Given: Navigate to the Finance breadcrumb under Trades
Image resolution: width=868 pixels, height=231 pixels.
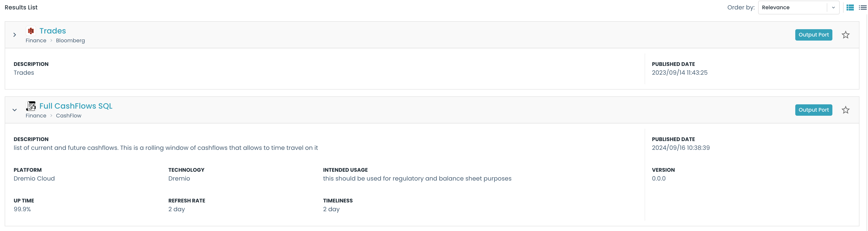Looking at the screenshot, I should coord(36,40).
